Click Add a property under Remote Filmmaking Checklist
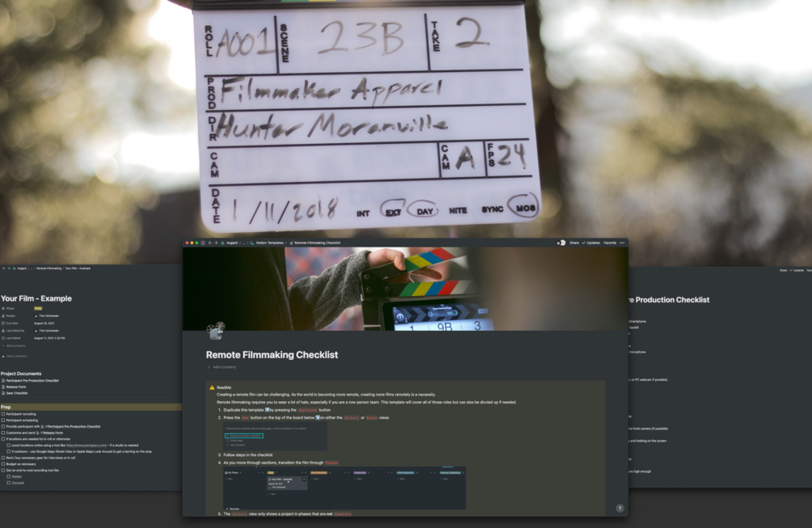The height and width of the screenshot is (528, 812). 222,367
